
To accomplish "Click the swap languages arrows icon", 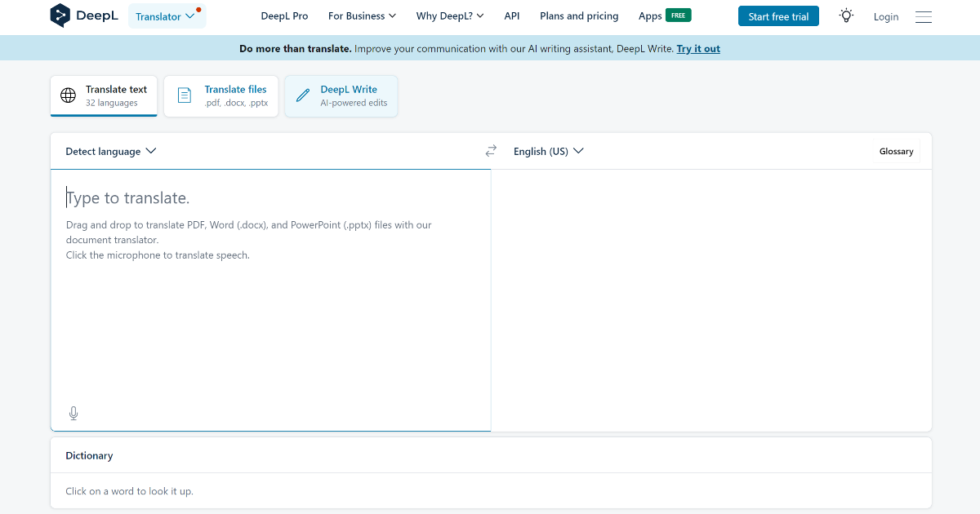I will tap(491, 150).
